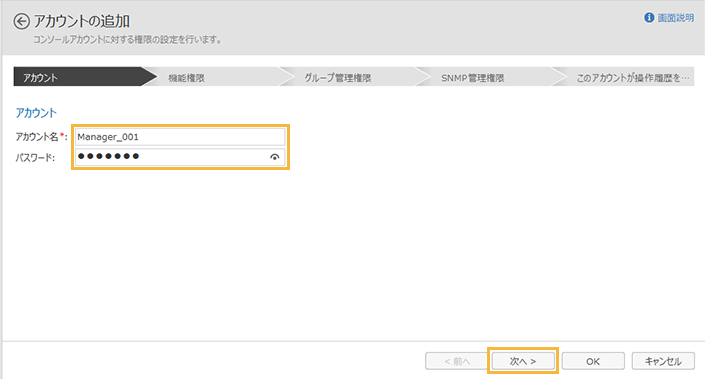This screenshot has height=379, width=705.
Task: Click inside the パスワード input field
Action: coord(180,157)
